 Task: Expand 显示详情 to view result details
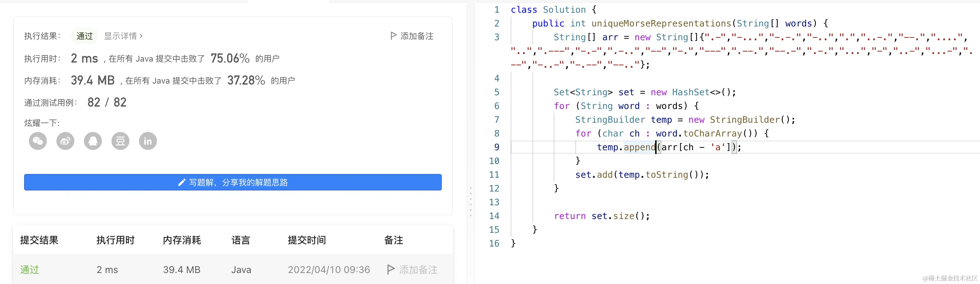(x=123, y=36)
